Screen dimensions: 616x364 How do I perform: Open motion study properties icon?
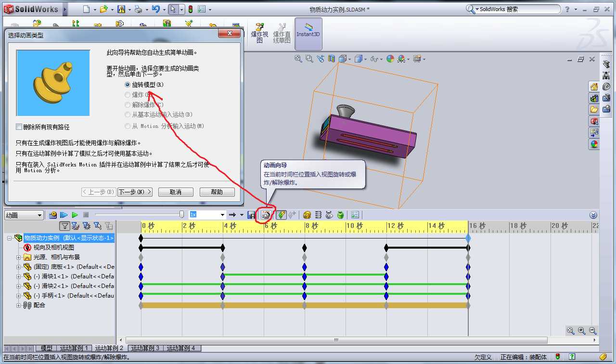355,215
